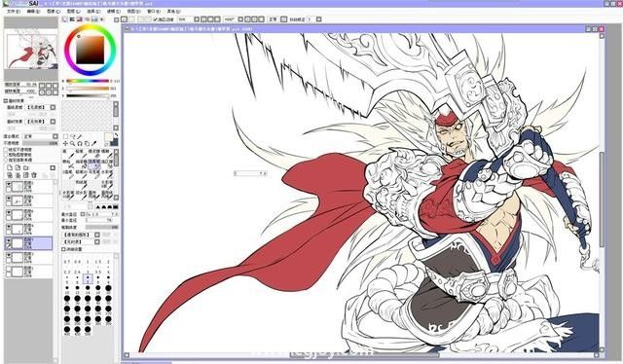The image size is (623, 364).
Task: Open the Edit menu
Action: [33, 12]
